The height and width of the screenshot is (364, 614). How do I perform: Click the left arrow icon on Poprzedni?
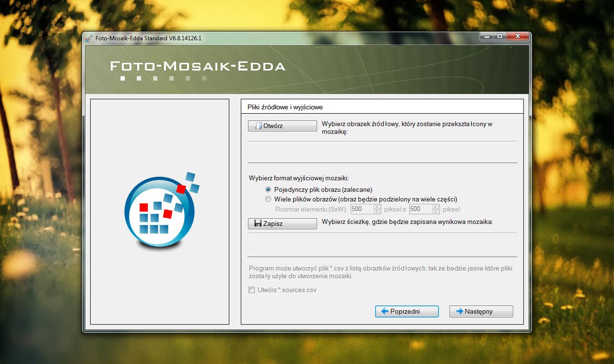click(x=385, y=311)
